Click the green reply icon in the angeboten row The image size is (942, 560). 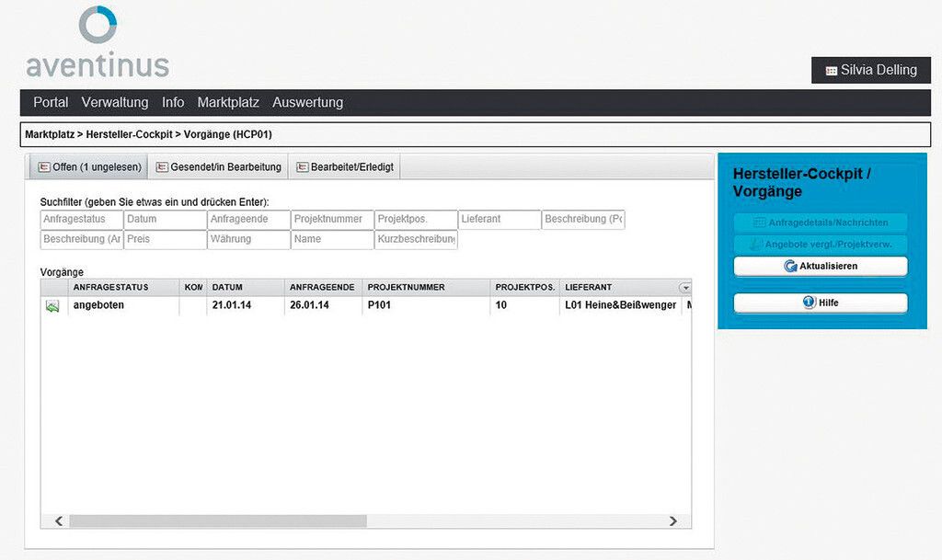coord(52,306)
